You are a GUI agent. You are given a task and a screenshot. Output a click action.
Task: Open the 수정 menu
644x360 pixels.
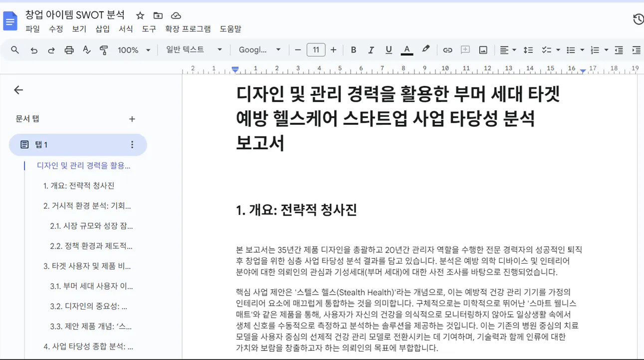[56, 29]
